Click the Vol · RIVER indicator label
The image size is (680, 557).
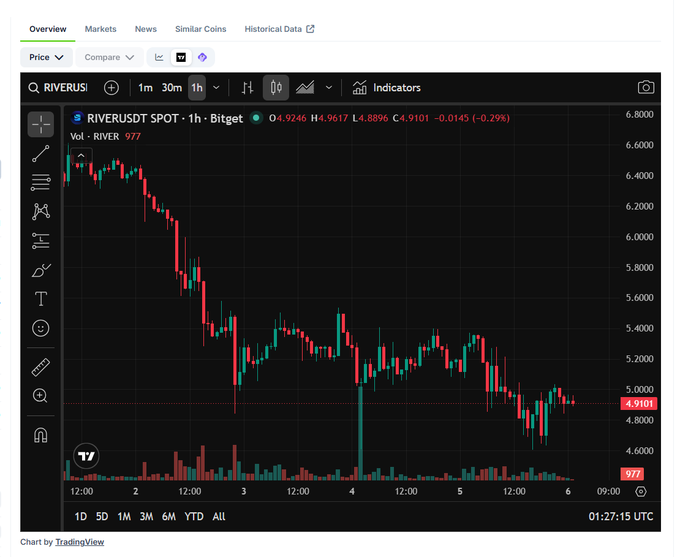point(95,137)
